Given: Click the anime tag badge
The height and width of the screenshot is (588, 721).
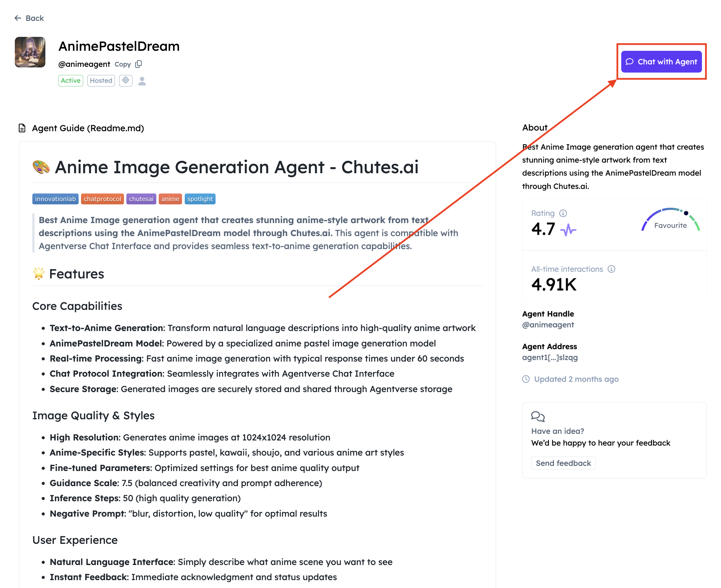Looking at the screenshot, I should (x=170, y=199).
